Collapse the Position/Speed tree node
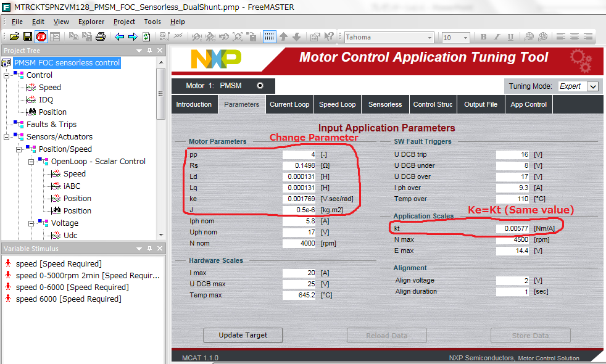Image resolution: width=606 pixels, height=364 pixels. [x=19, y=149]
